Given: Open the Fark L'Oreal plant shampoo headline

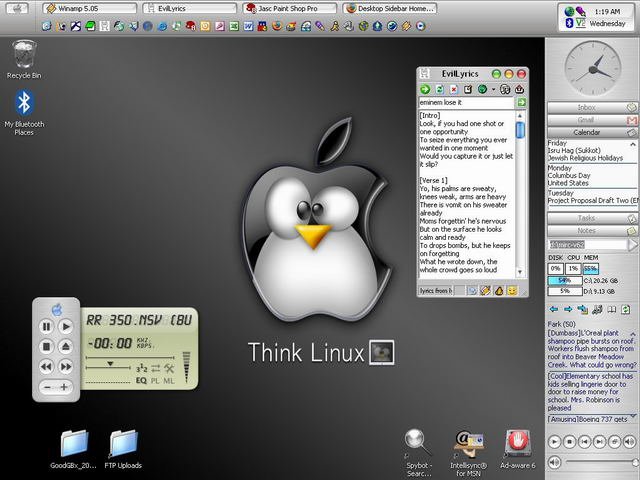Looking at the screenshot, I should coord(592,349).
